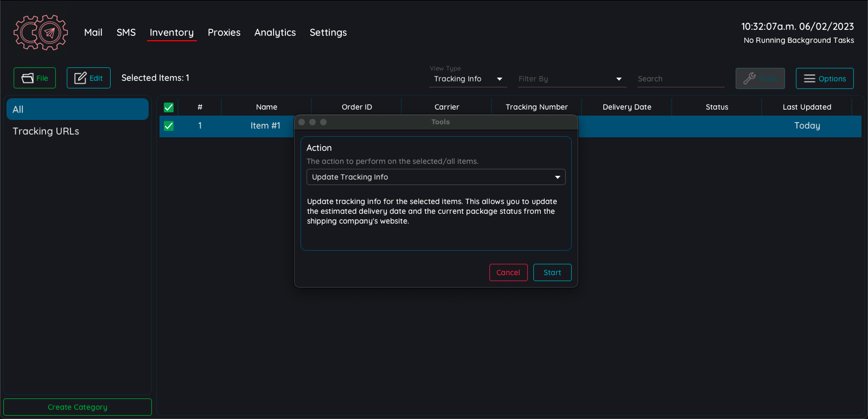Click the Edit pencil icon
The width and height of the screenshot is (868, 419).
pyautogui.click(x=80, y=78)
